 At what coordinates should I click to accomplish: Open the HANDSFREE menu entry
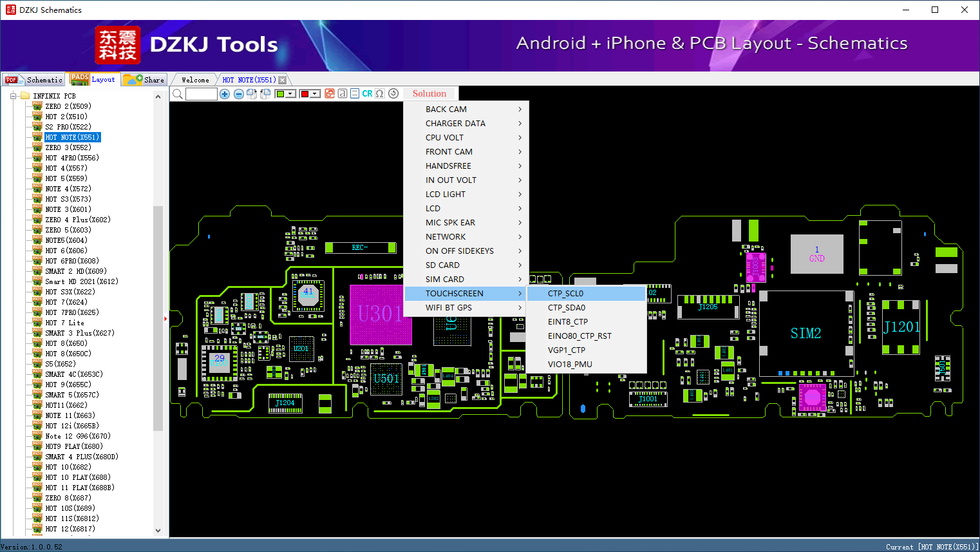click(466, 166)
